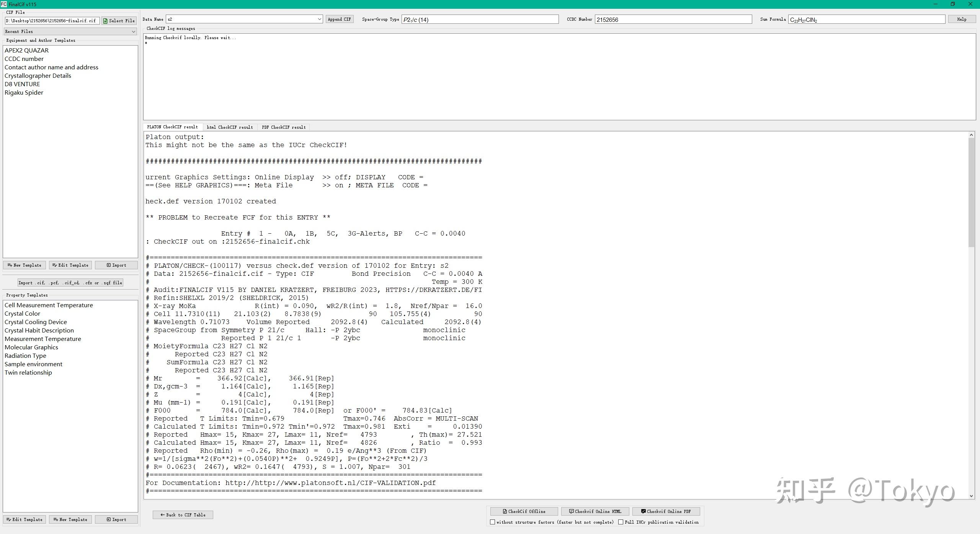Open PDF CheckCIF result tab
980x534 pixels.
[x=284, y=127]
